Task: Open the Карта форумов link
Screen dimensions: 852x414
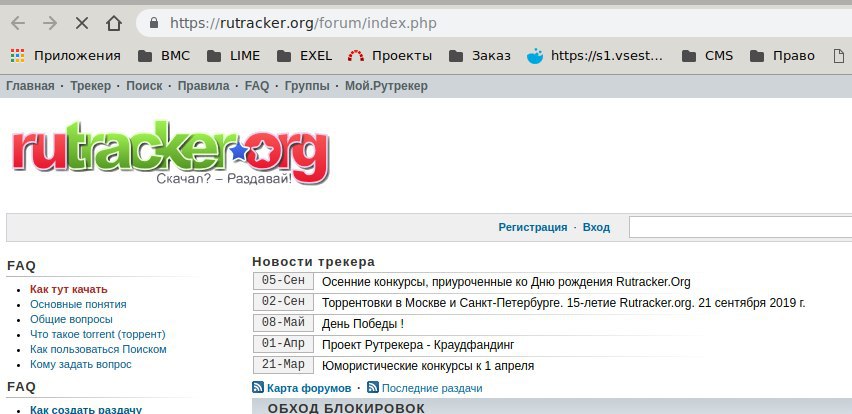Action: (x=309, y=388)
